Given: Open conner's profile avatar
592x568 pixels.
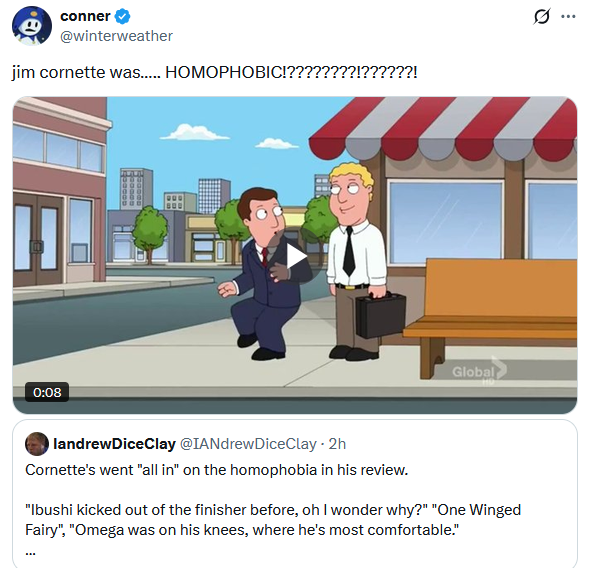Looking at the screenshot, I should (x=32, y=26).
